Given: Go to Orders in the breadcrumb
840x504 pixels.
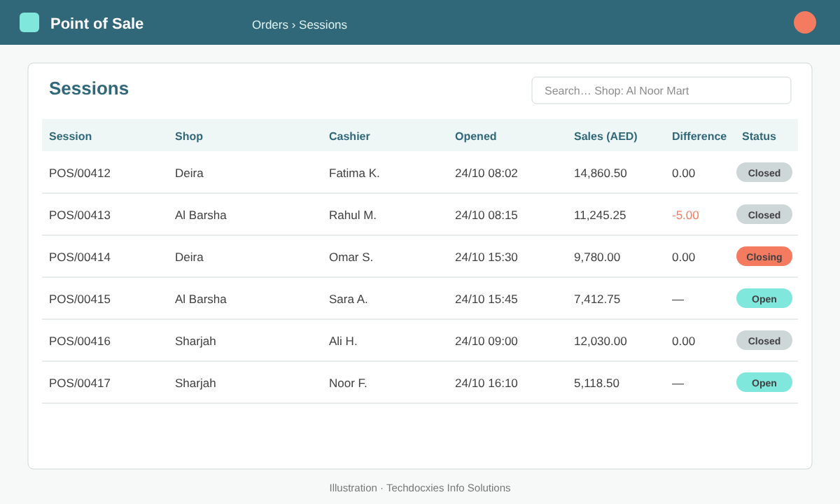Looking at the screenshot, I should (270, 25).
